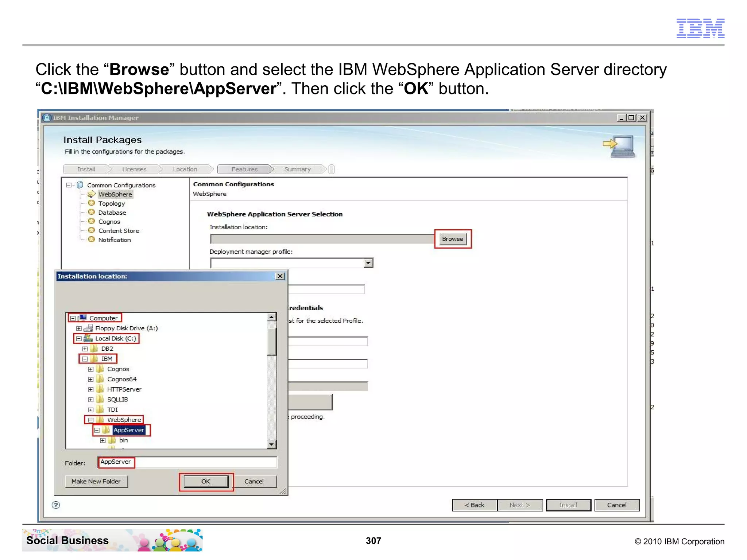The image size is (747, 560).
Task: Go to the Location wizard step
Action: click(x=185, y=169)
